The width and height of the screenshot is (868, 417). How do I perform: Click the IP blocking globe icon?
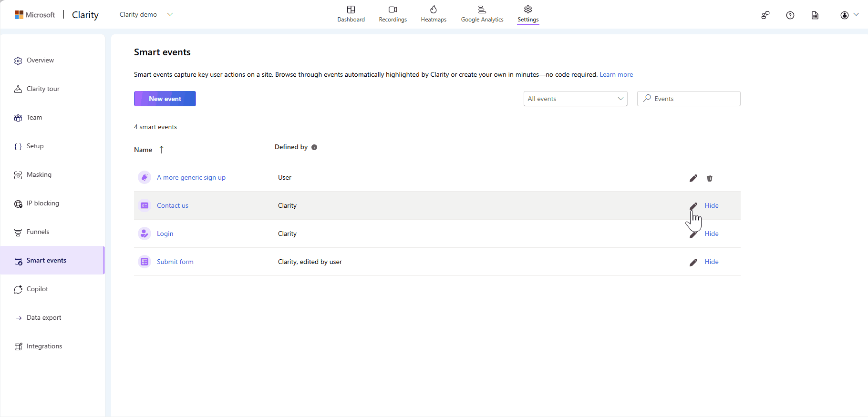click(x=18, y=204)
